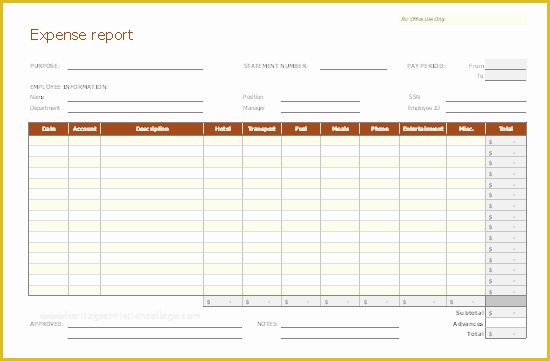Viewport: 550px width, 361px height.
Task: Select the STATEMENT NUMBER field
Action: [353, 66]
